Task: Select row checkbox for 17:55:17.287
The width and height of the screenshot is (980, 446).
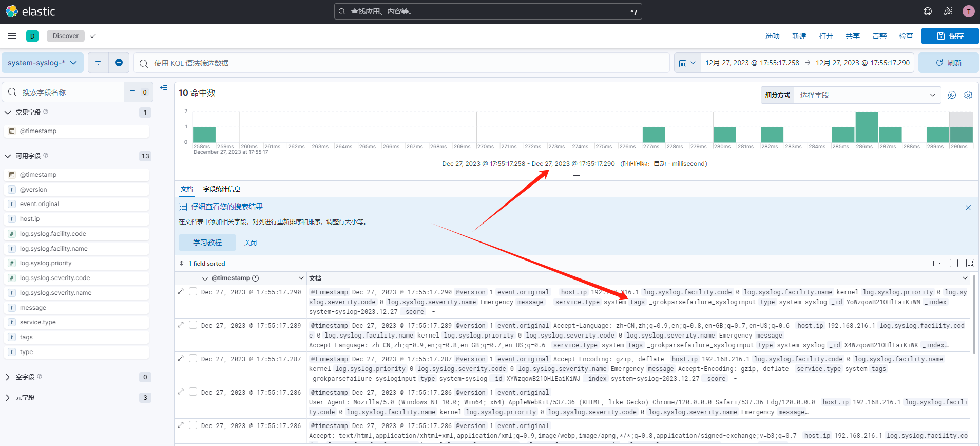Action: 193,358
